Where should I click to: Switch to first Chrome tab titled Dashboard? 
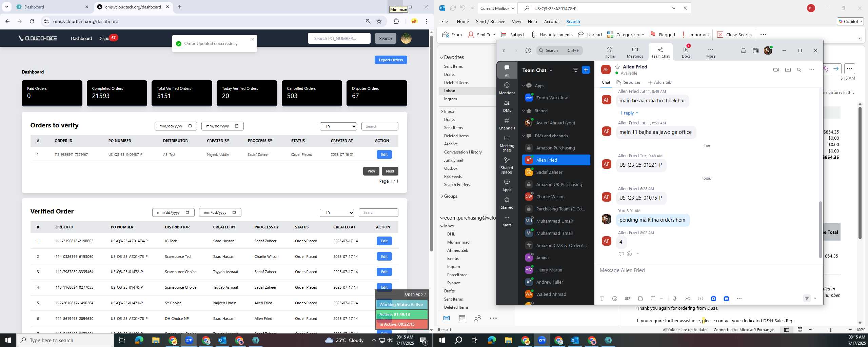[x=52, y=7]
